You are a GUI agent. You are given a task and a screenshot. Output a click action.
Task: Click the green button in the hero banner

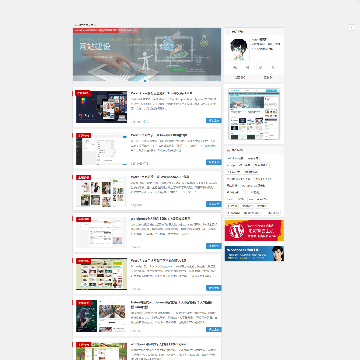177,69
